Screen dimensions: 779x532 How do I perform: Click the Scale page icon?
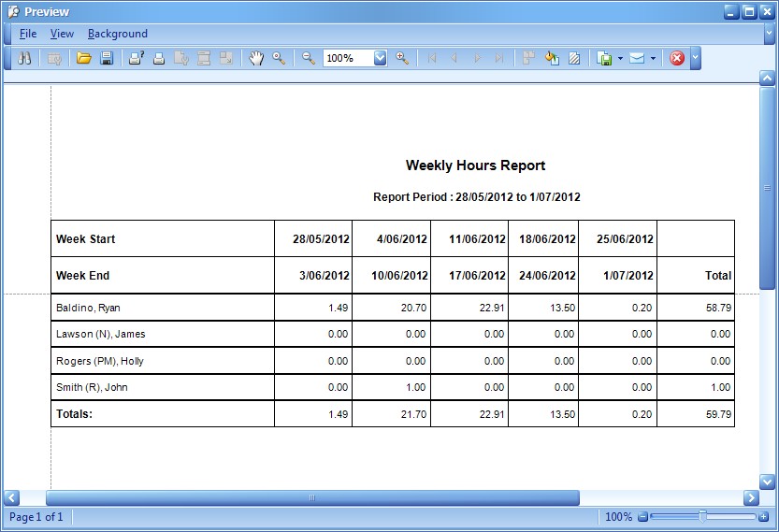(x=226, y=58)
